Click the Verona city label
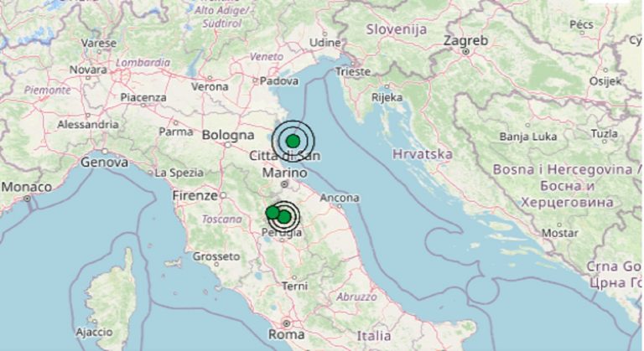The height and width of the screenshot is (351, 644). [x=210, y=86]
